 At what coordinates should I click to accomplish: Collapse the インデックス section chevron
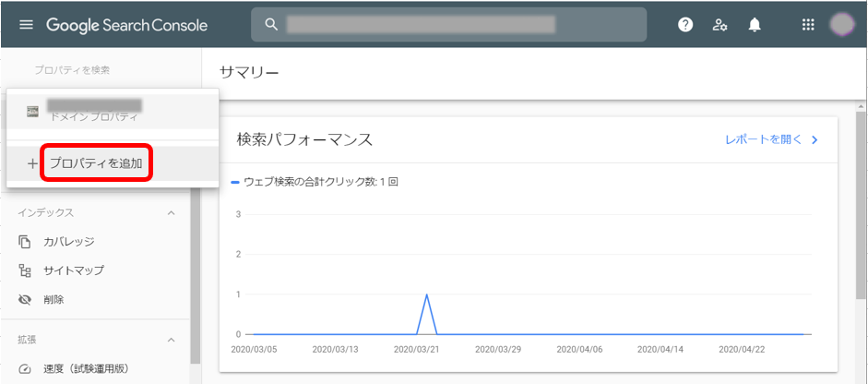tap(171, 213)
